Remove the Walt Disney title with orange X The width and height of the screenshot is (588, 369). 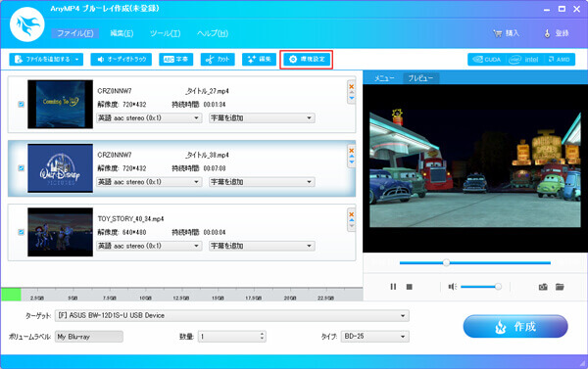(x=352, y=151)
